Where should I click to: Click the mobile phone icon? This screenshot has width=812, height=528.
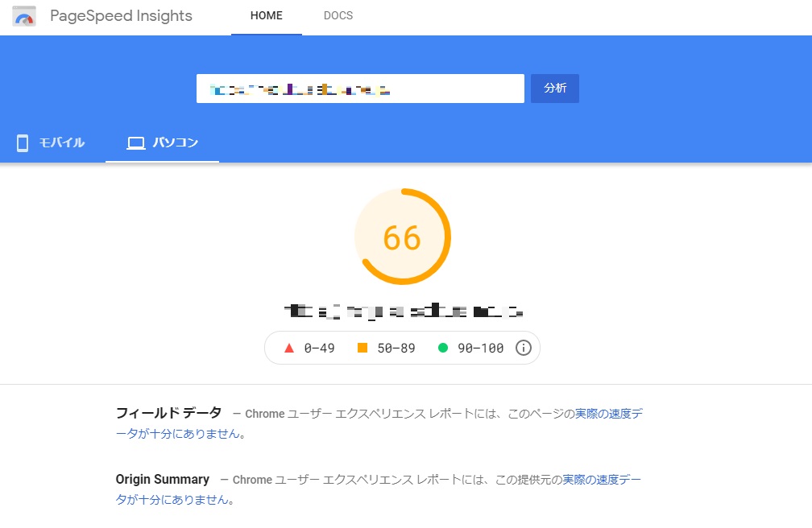pos(23,143)
